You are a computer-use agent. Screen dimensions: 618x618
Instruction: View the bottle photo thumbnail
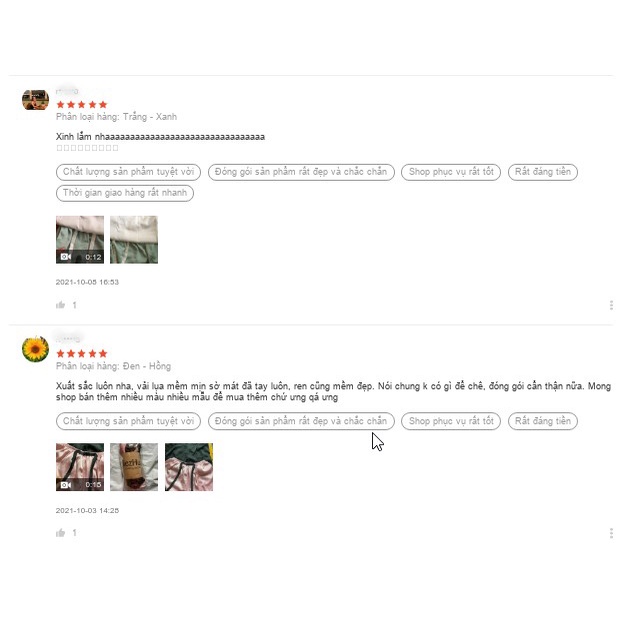134,467
